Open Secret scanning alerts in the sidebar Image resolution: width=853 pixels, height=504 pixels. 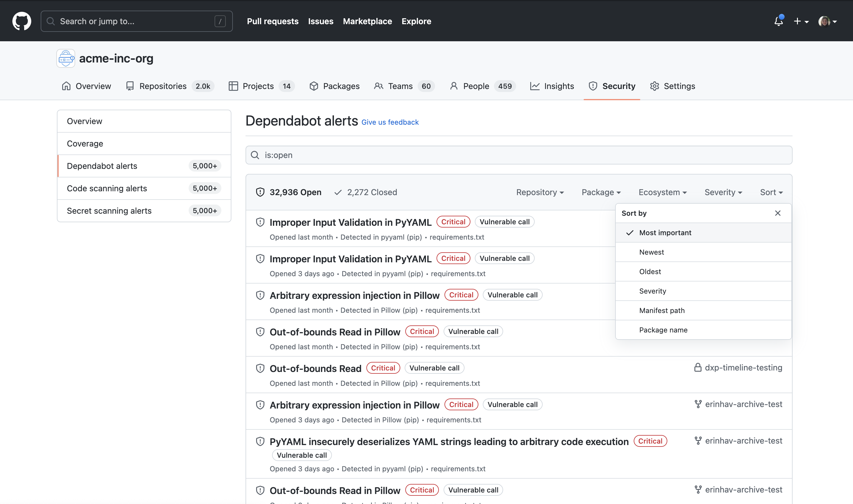click(144, 211)
